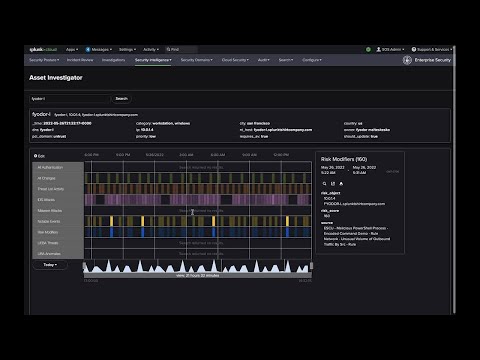Viewport: 480px width, 360px height.
Task: Open the Security Domains menu
Action: coord(196,60)
